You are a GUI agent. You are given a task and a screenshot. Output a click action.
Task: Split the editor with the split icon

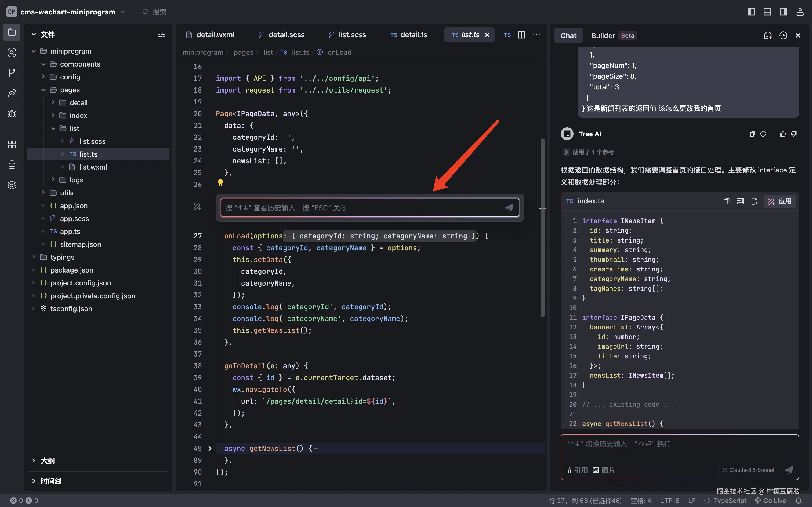pyautogui.click(x=521, y=35)
